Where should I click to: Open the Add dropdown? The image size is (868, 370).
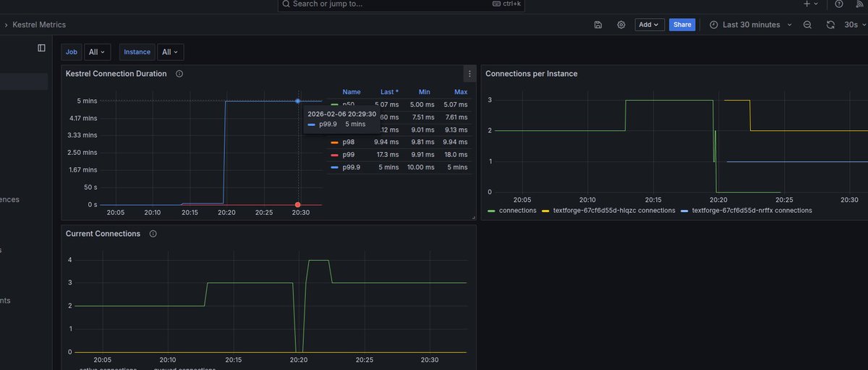650,25
